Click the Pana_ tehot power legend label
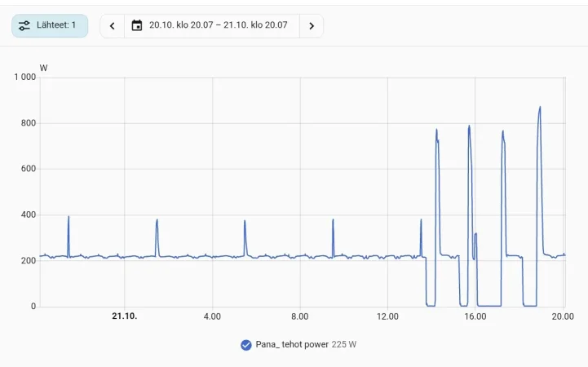Image resolution: width=588 pixels, height=367 pixels. tap(292, 344)
